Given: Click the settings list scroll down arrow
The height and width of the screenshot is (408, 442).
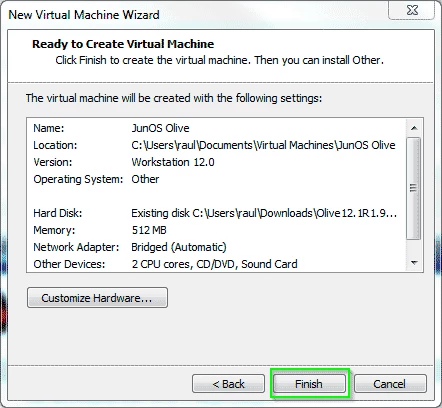Looking at the screenshot, I should (x=414, y=263).
